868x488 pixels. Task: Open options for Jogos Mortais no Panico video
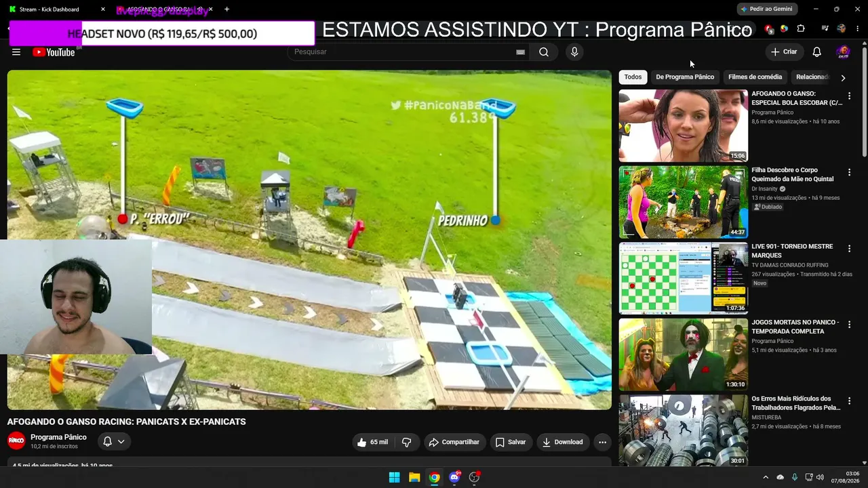pos(849,325)
